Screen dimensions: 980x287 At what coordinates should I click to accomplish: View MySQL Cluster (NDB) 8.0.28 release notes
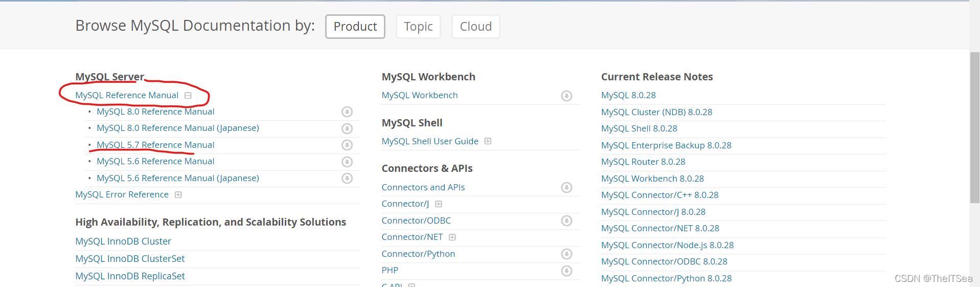coord(656,112)
